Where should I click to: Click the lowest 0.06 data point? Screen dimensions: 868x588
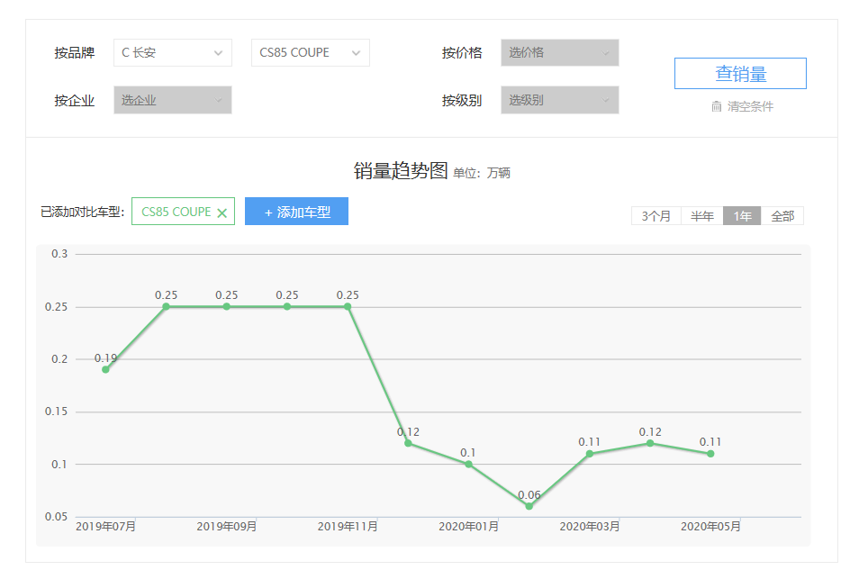click(x=529, y=506)
